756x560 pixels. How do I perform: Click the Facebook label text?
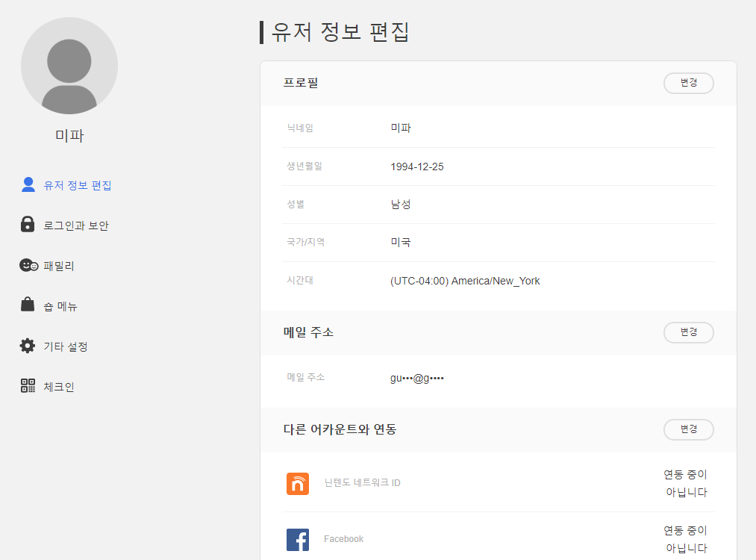[344, 539]
